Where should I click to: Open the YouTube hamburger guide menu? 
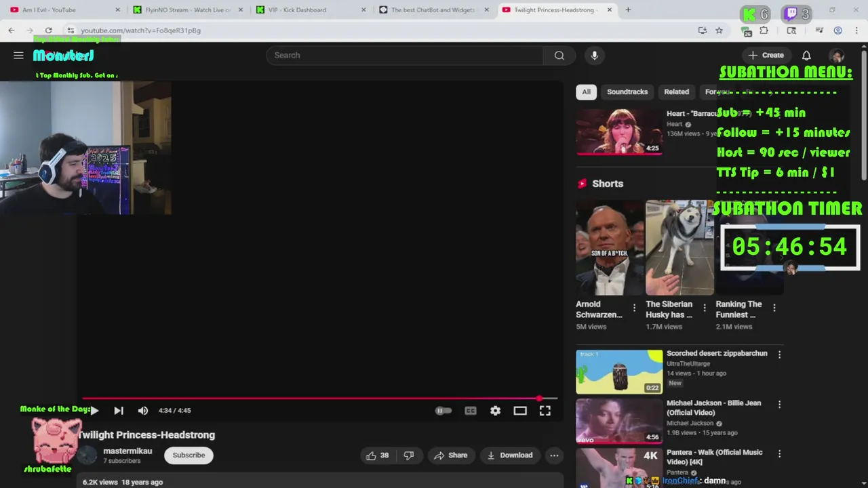click(x=18, y=56)
